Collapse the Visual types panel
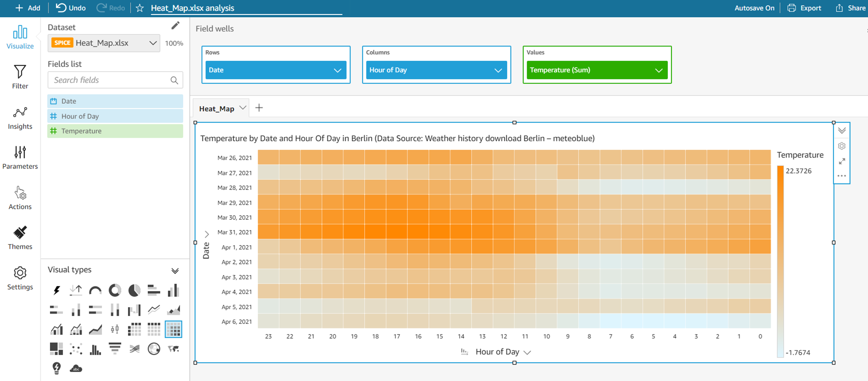 click(x=175, y=271)
